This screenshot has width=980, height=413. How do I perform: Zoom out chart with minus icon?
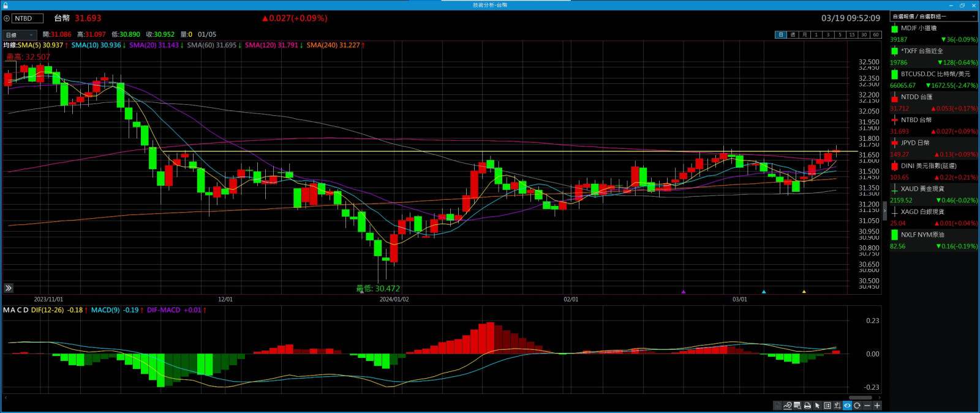click(x=867, y=406)
